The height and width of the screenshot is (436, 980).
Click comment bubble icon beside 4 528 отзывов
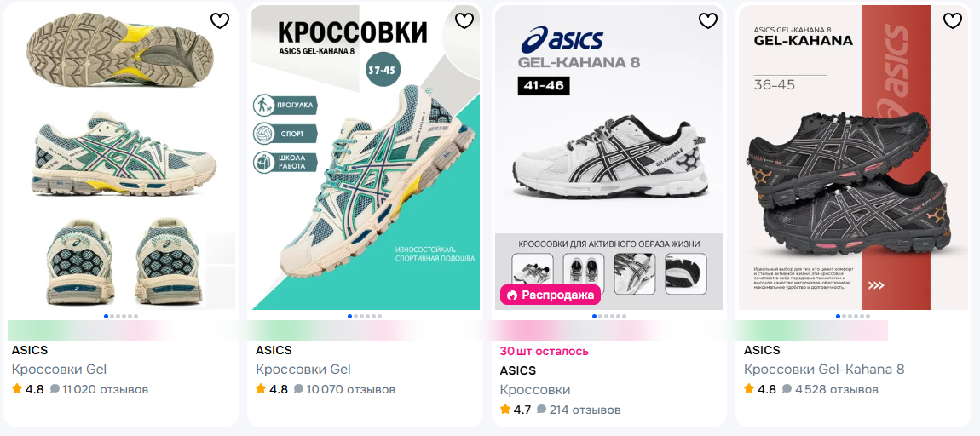[x=787, y=389]
